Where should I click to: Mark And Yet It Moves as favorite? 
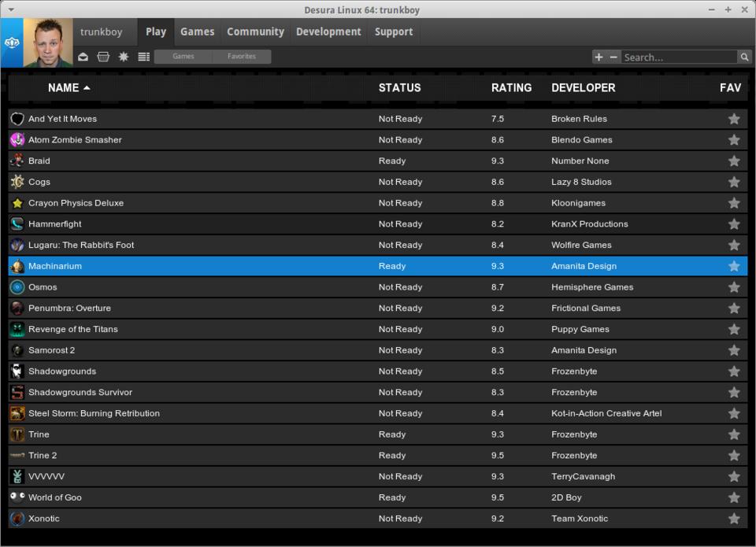click(734, 119)
